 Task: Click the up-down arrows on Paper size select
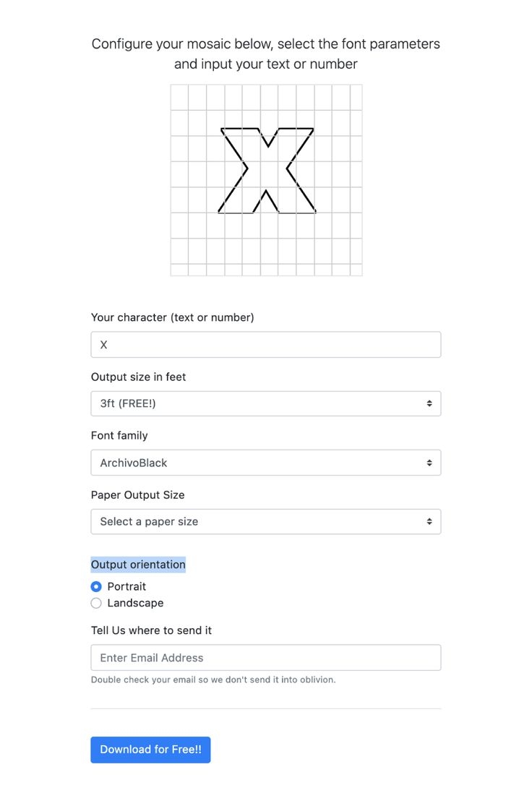429,521
